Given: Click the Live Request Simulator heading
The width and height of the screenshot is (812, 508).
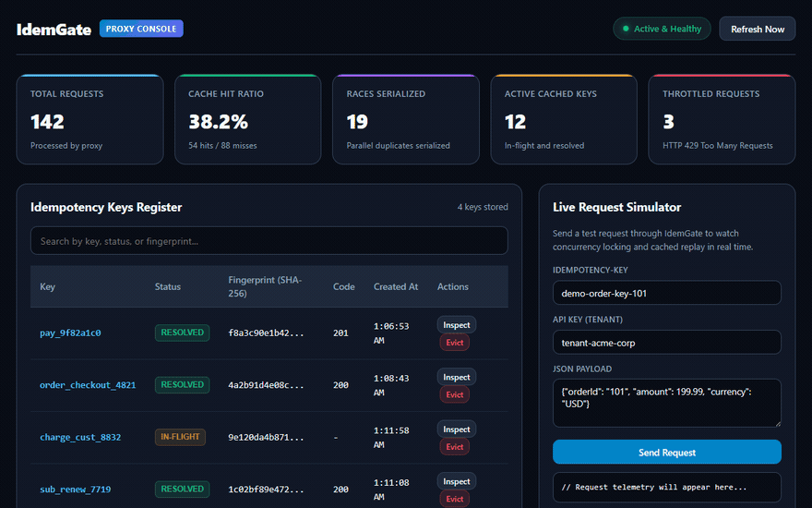Looking at the screenshot, I should pos(616,207).
